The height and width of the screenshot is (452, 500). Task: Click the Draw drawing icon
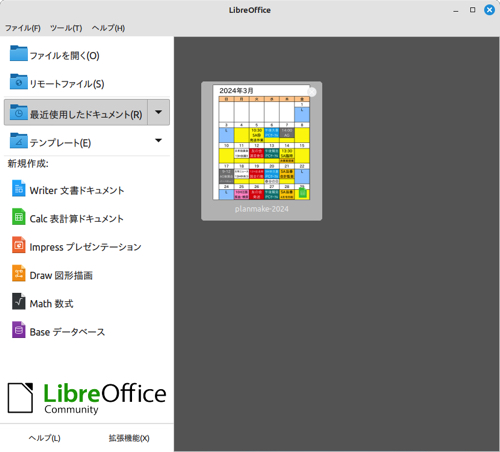19,273
